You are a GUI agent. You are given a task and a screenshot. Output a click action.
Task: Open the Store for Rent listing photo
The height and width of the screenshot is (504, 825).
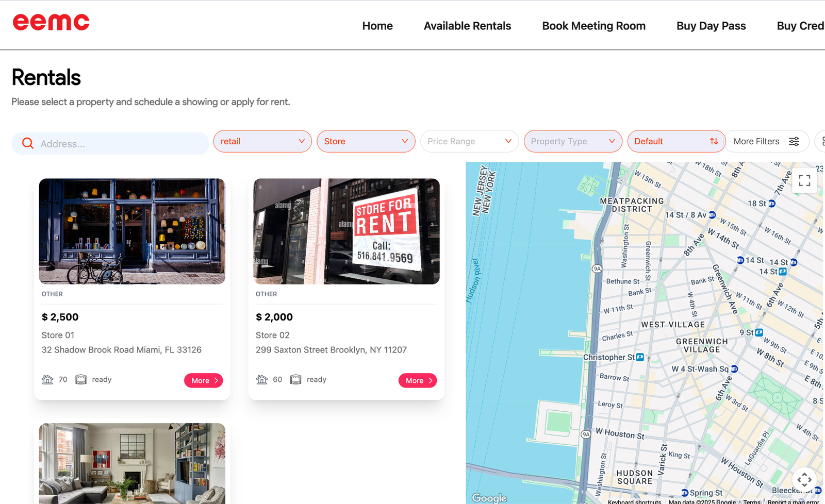click(346, 231)
